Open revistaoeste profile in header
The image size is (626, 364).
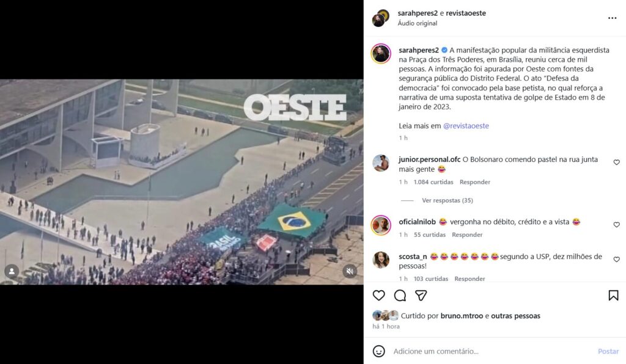(x=465, y=13)
